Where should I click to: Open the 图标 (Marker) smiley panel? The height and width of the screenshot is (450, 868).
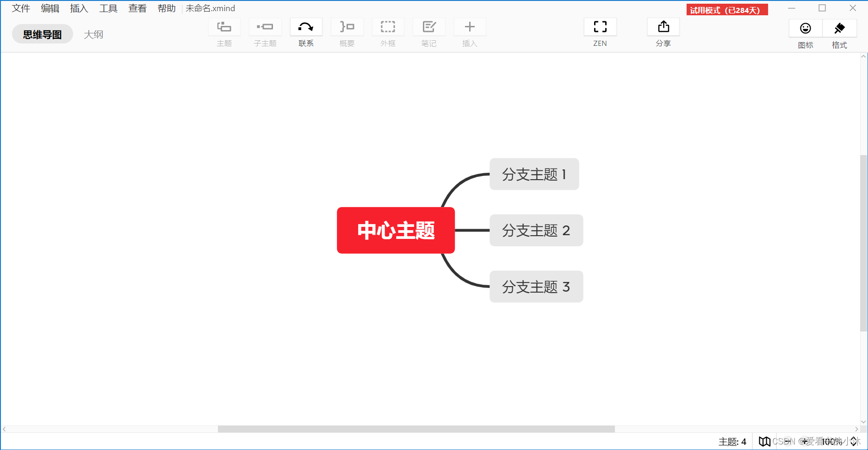(x=806, y=28)
